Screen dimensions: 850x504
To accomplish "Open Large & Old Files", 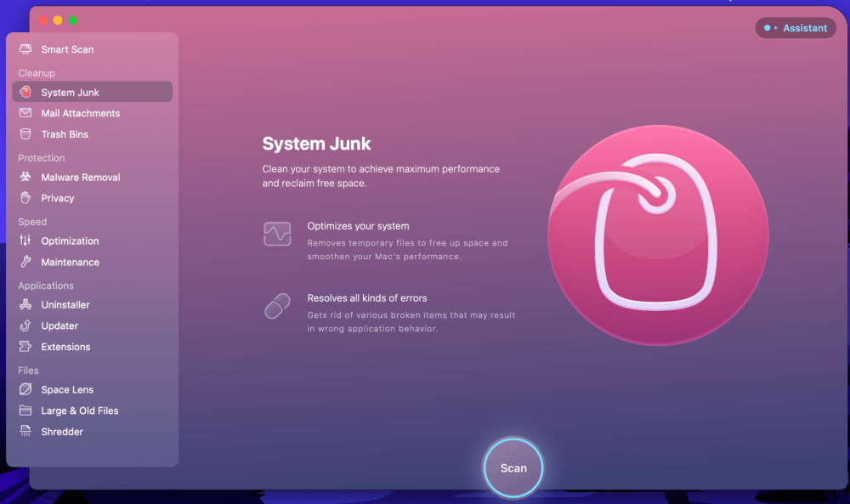I will (92, 411).
